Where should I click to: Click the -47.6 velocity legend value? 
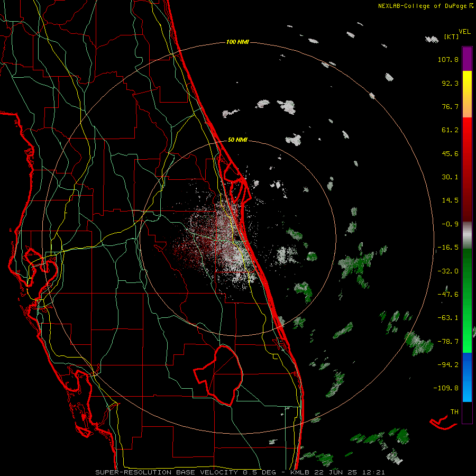448,295
